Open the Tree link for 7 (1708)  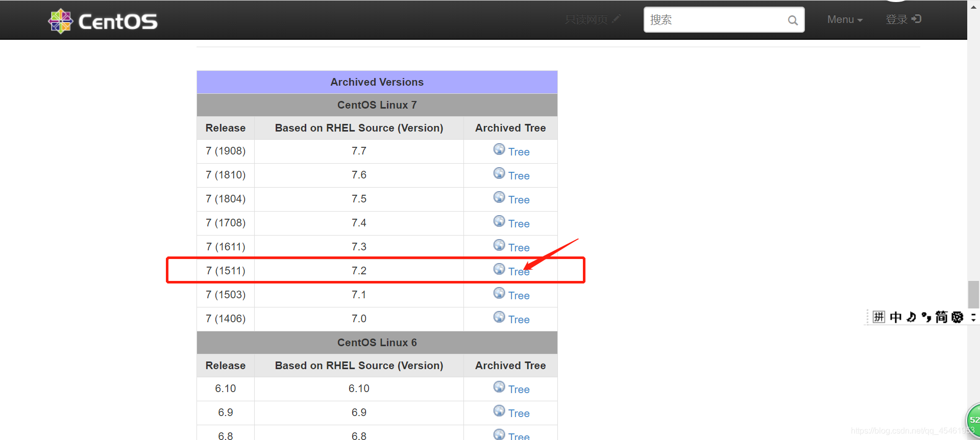click(519, 224)
